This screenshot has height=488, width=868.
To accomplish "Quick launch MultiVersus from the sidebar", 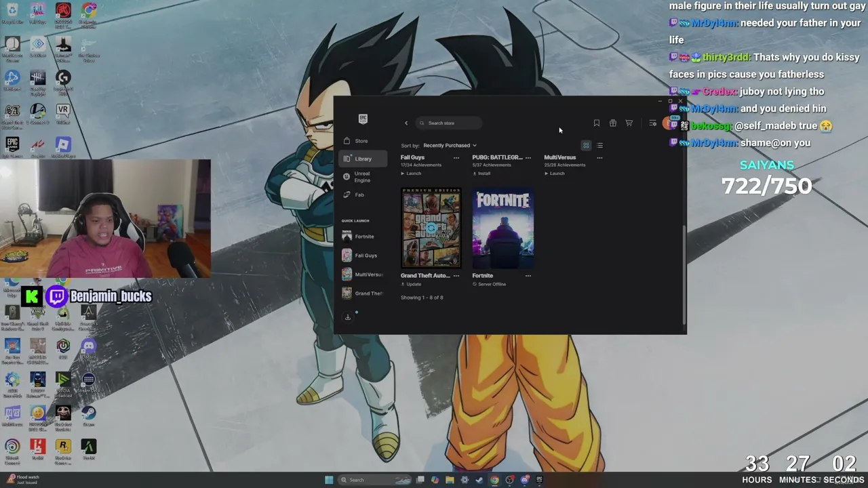I will tap(361, 274).
